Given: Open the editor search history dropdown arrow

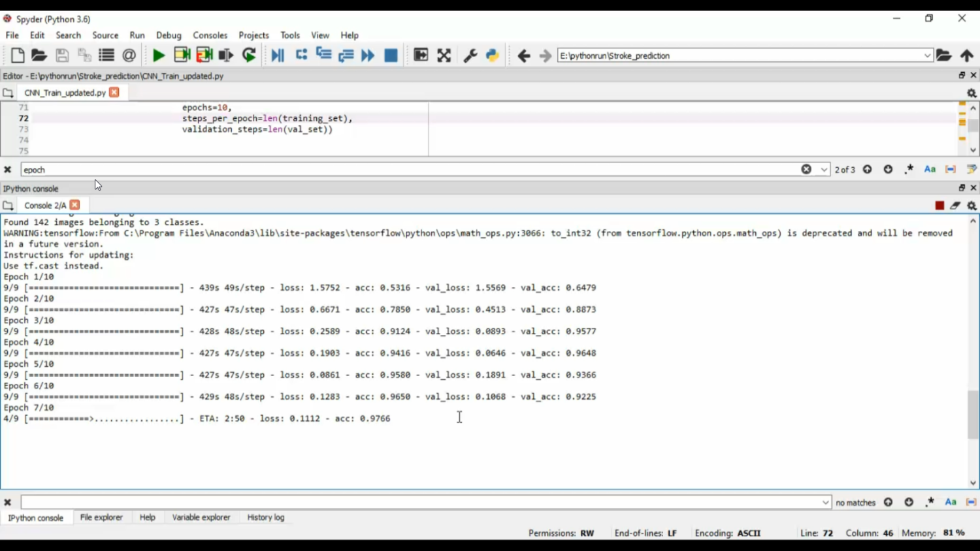Looking at the screenshot, I should [824, 170].
